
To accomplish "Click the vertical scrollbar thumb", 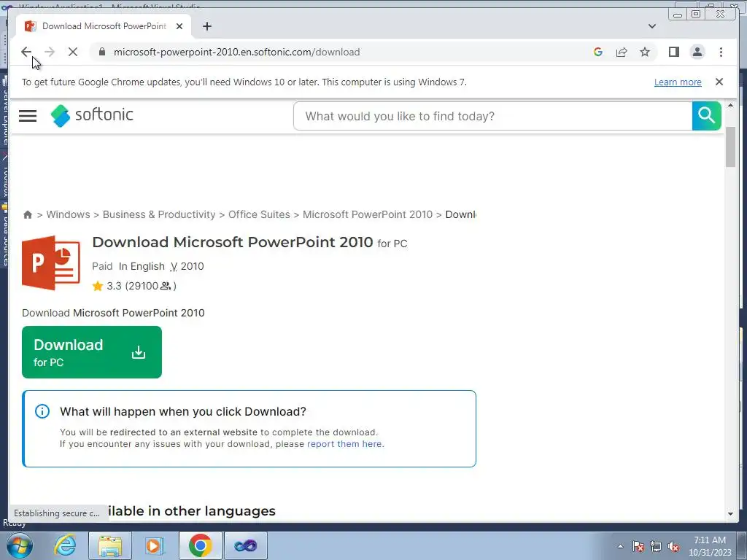I will point(730,148).
